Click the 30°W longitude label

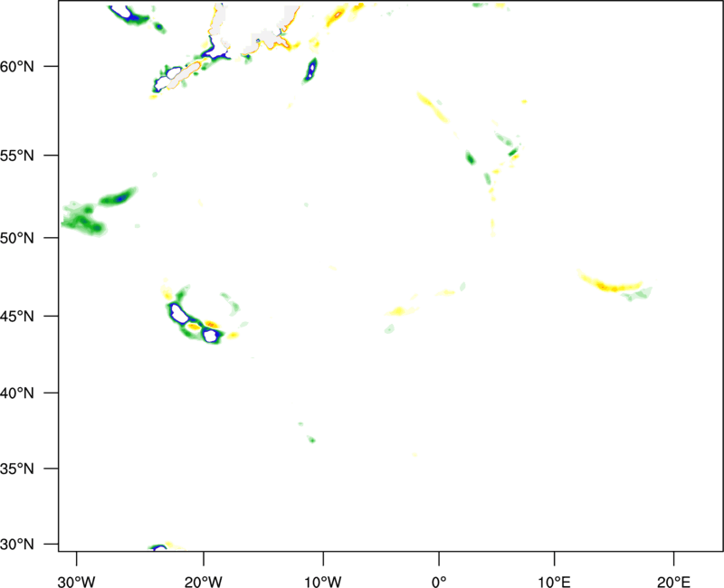76,582
